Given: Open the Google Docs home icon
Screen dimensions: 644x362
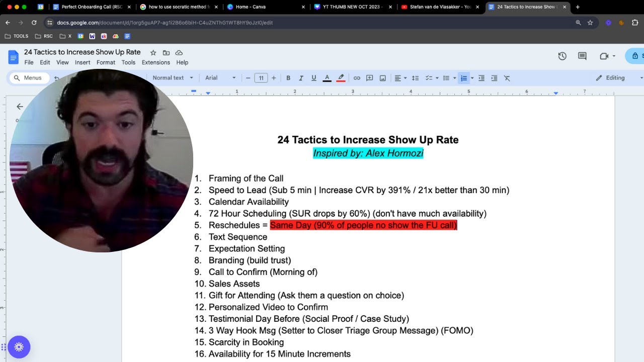Looking at the screenshot, I should 14,57.
